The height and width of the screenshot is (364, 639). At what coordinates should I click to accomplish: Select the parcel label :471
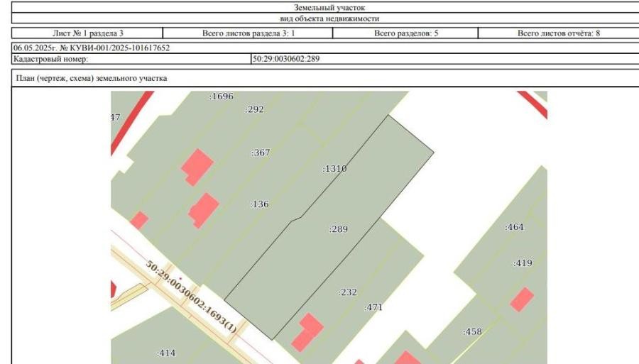[x=373, y=307]
